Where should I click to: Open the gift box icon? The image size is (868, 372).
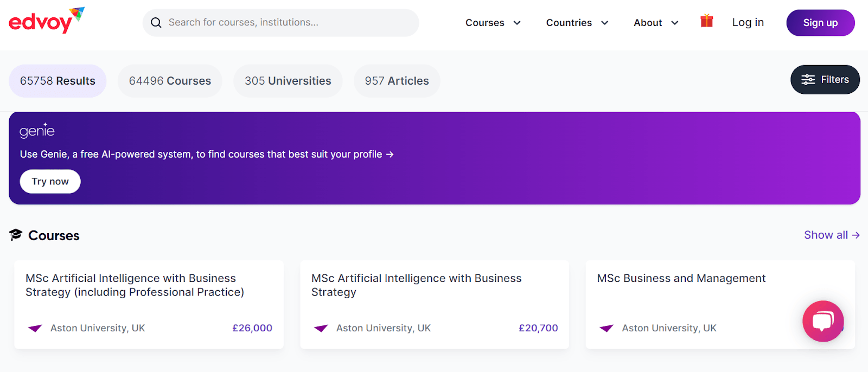(x=706, y=21)
